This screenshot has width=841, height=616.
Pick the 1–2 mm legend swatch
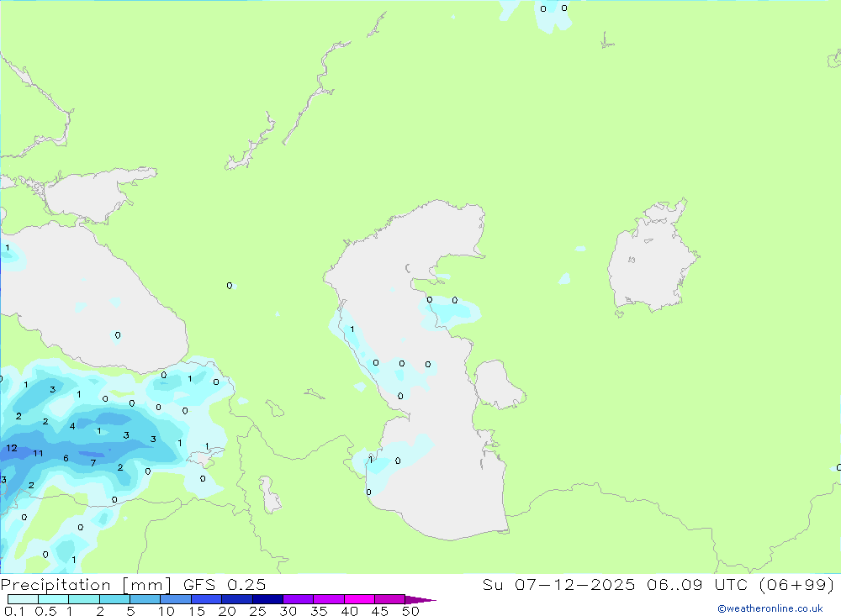tap(83, 599)
